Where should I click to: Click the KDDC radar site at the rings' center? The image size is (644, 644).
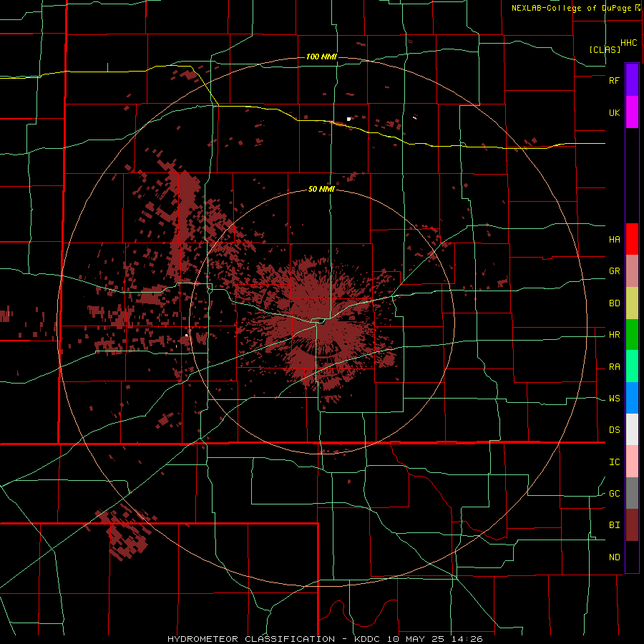pyautogui.click(x=322, y=321)
